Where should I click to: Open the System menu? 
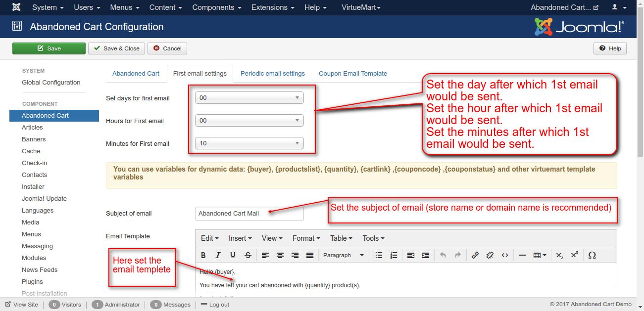[48, 7]
